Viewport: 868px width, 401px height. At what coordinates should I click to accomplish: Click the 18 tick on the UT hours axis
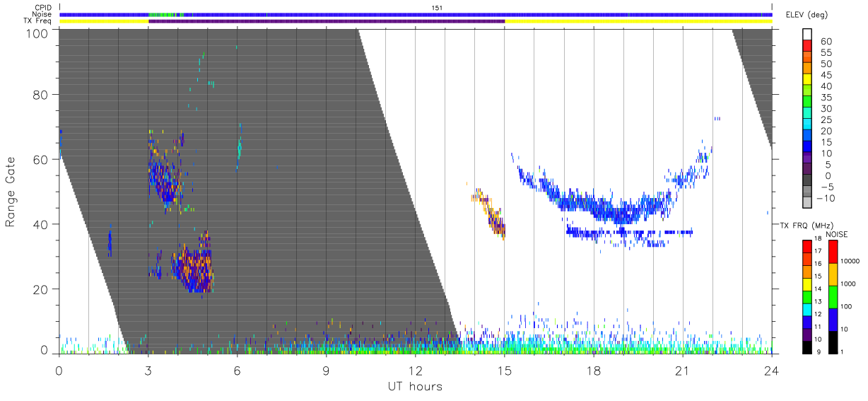593,369
